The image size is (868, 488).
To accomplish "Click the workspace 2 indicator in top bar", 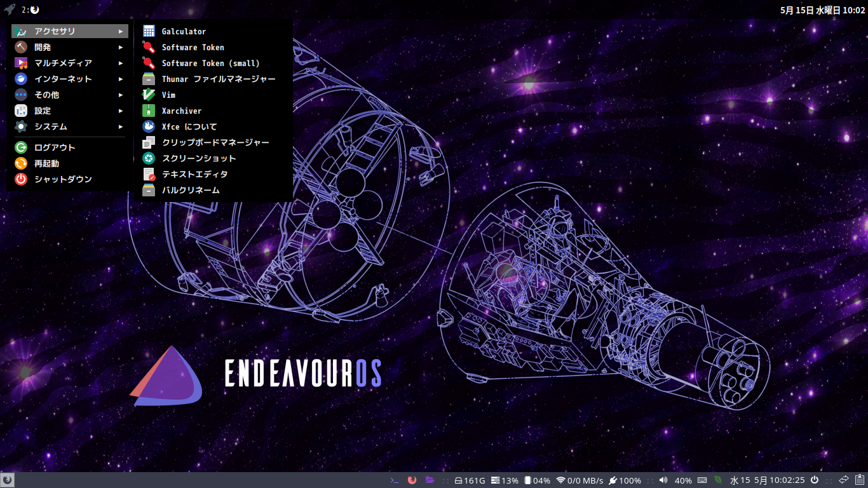I will [30, 10].
